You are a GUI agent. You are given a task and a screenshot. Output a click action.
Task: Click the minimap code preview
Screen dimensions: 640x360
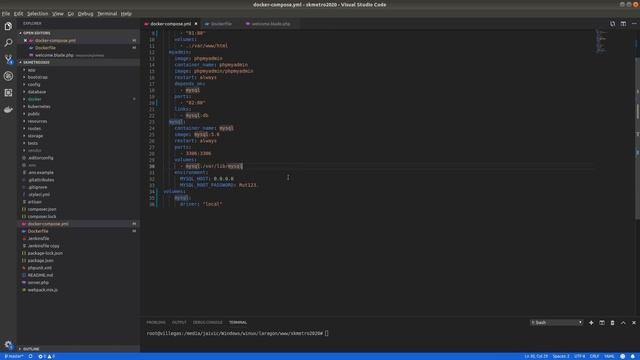pos(600,41)
